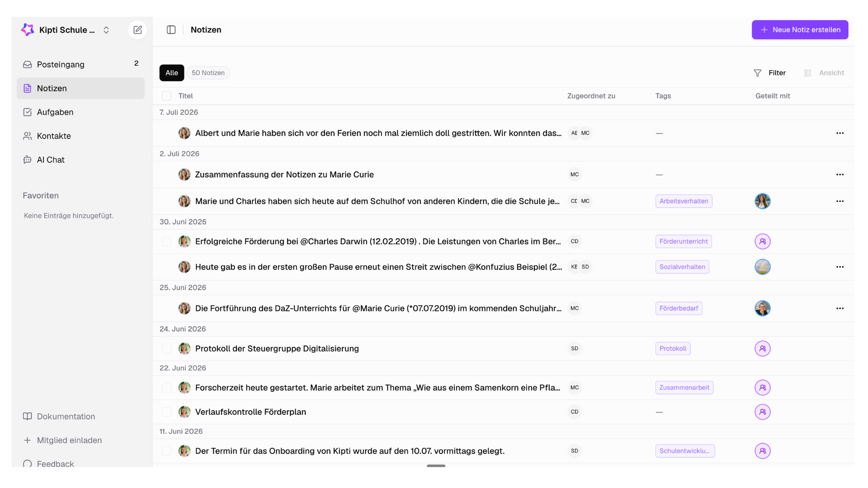Click the 'Geteilt mit' column header
This screenshot has width=868, height=488.
pyautogui.click(x=773, y=96)
